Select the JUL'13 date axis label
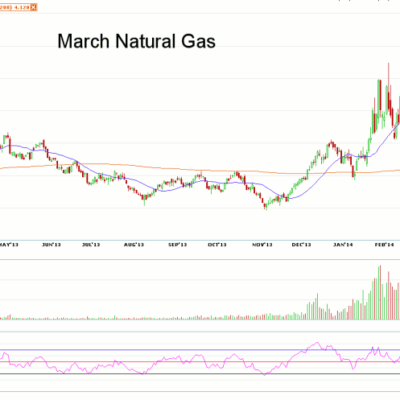 pyautogui.click(x=91, y=245)
